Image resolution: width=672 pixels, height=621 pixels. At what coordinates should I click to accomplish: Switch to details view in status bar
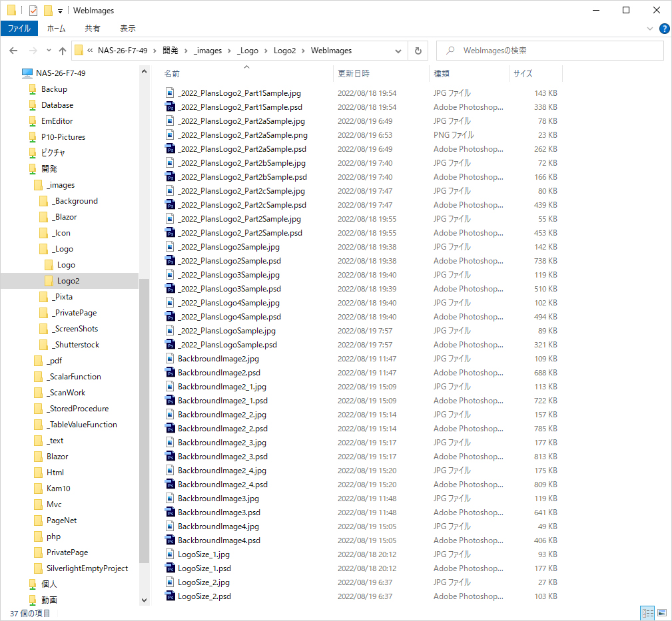point(647,612)
